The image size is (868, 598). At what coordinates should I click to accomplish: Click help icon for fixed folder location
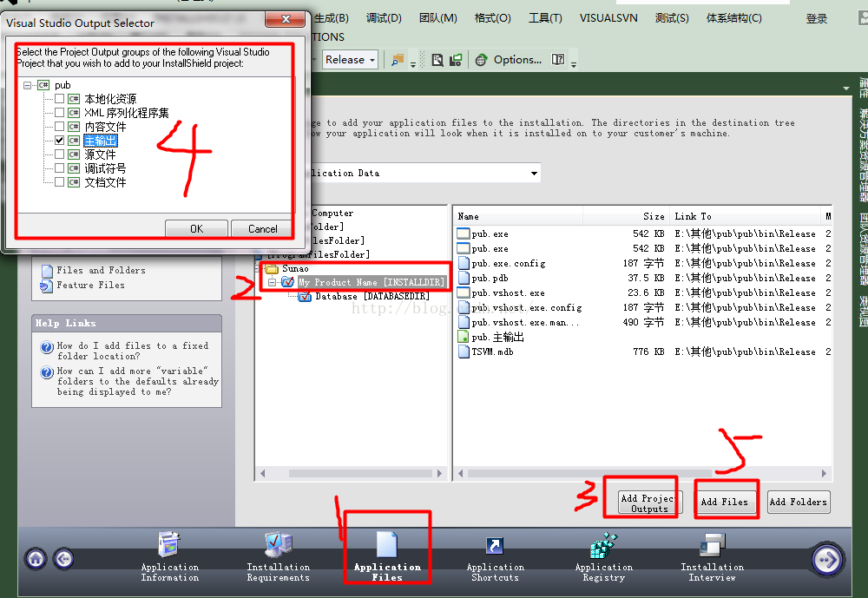pyautogui.click(x=47, y=347)
